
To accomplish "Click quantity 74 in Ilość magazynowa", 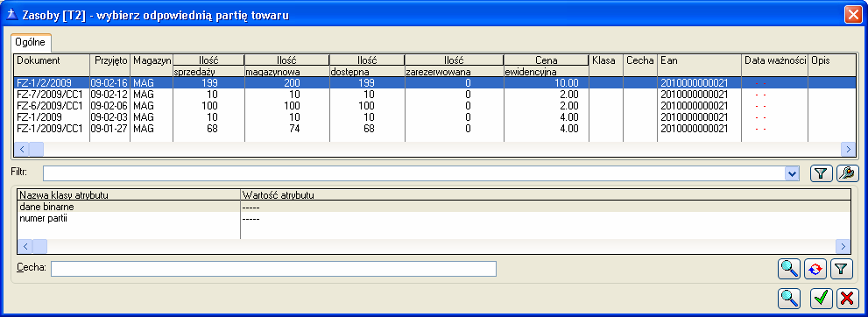I will [294, 129].
